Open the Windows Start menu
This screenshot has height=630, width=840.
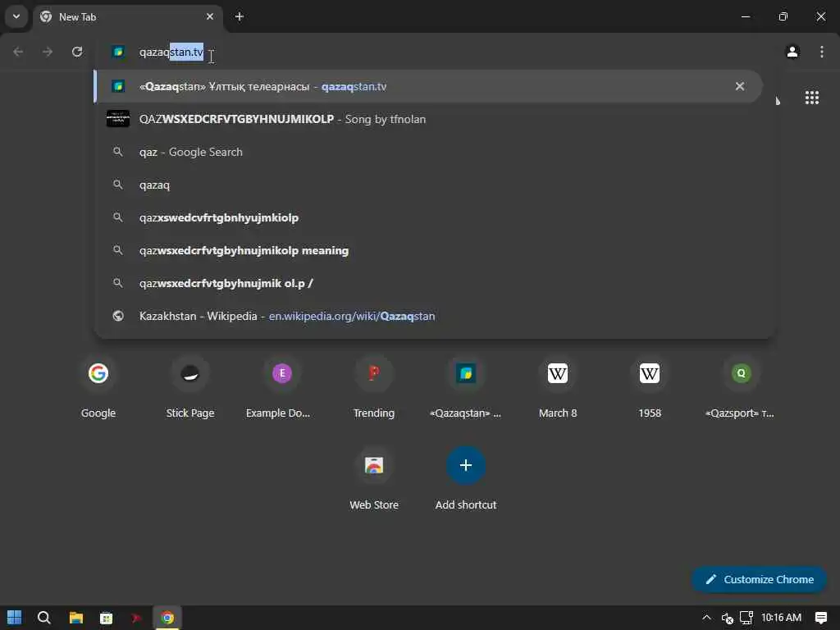coord(15,618)
